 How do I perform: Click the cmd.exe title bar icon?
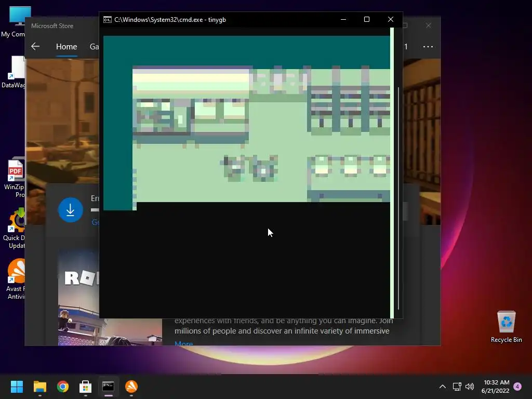(107, 20)
